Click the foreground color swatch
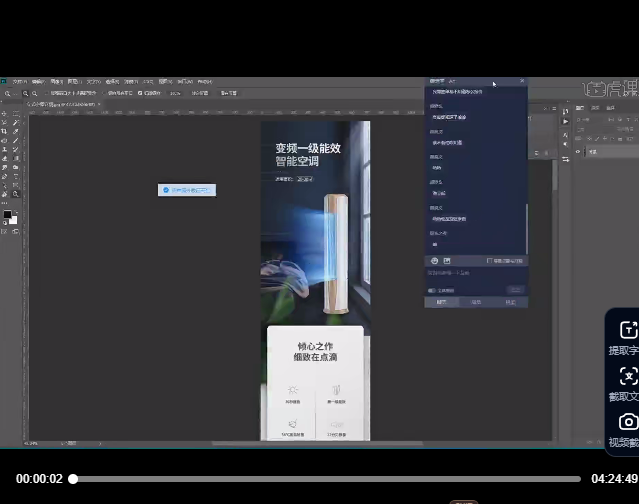 pyautogui.click(x=6, y=215)
